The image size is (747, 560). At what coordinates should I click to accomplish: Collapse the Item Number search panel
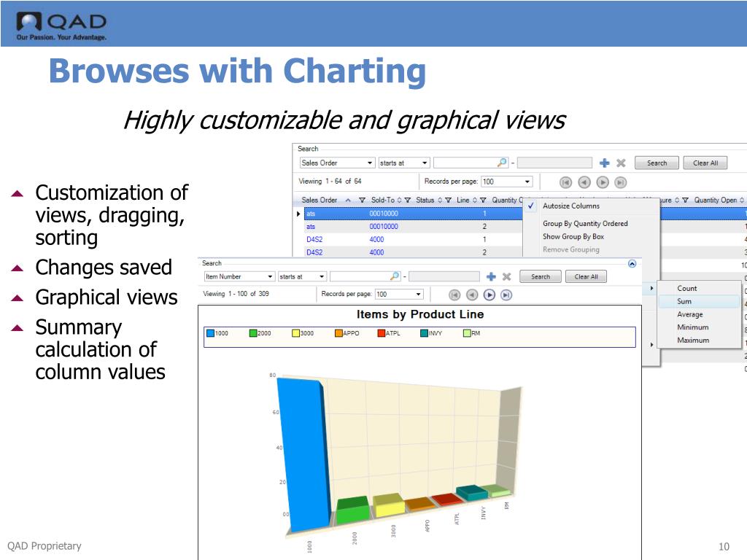pos(632,264)
